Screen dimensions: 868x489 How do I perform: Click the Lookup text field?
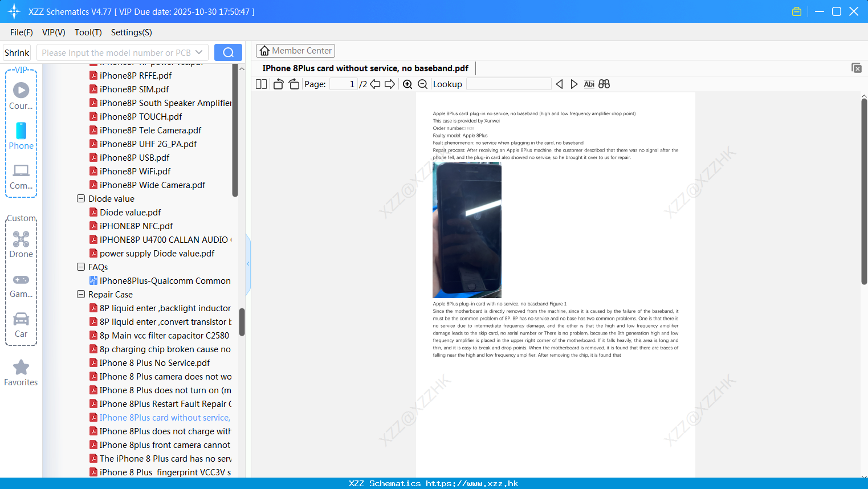508,84
